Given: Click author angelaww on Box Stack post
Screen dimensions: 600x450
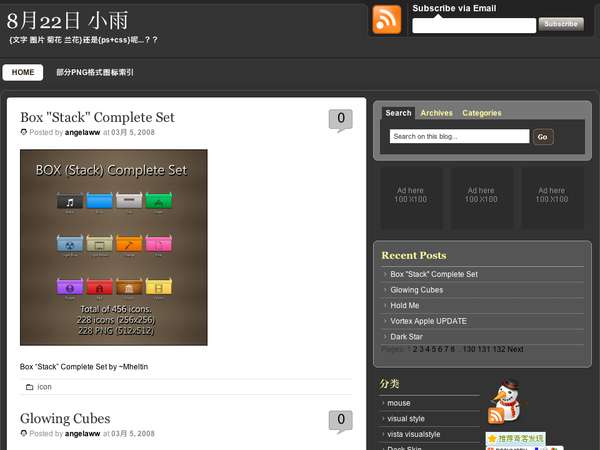Looking at the screenshot, I should pos(82,132).
